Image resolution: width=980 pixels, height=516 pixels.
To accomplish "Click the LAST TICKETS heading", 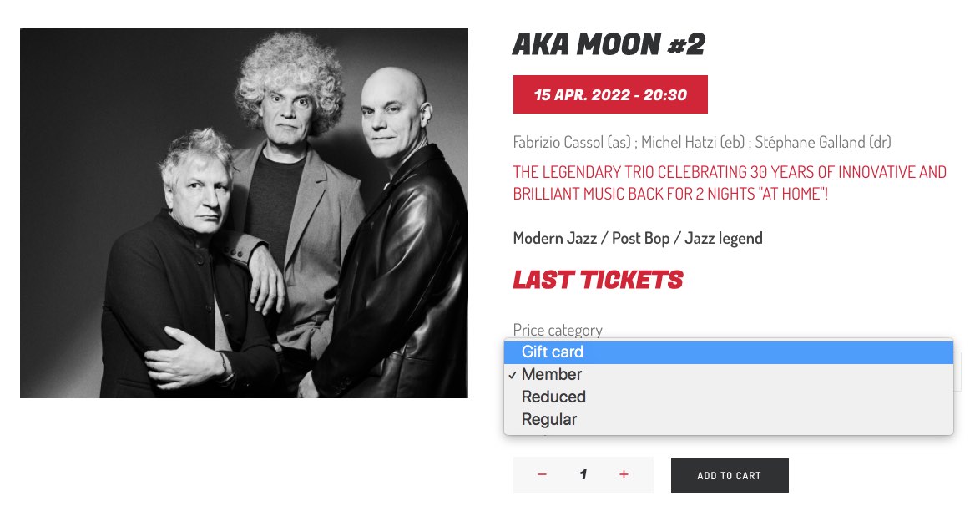I will click(598, 281).
